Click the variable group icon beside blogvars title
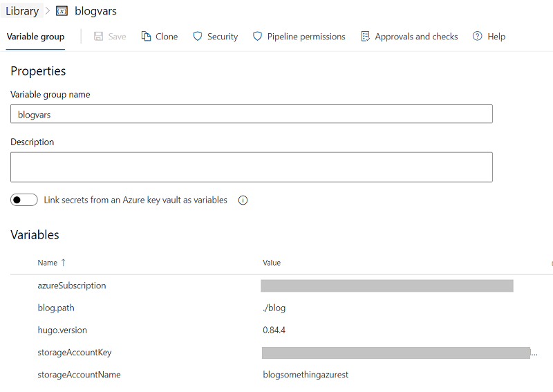The image size is (553, 392). (x=62, y=12)
